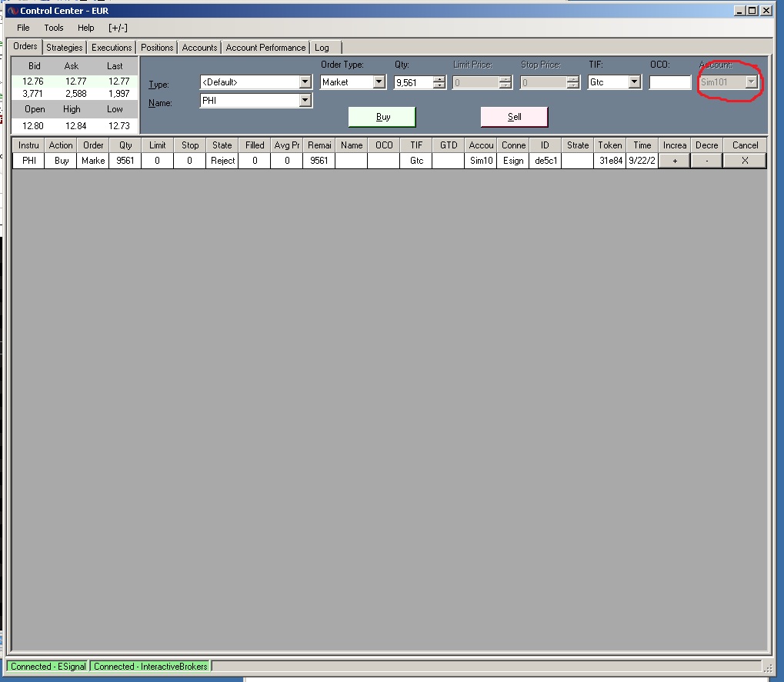Open the Tools menu

54,28
